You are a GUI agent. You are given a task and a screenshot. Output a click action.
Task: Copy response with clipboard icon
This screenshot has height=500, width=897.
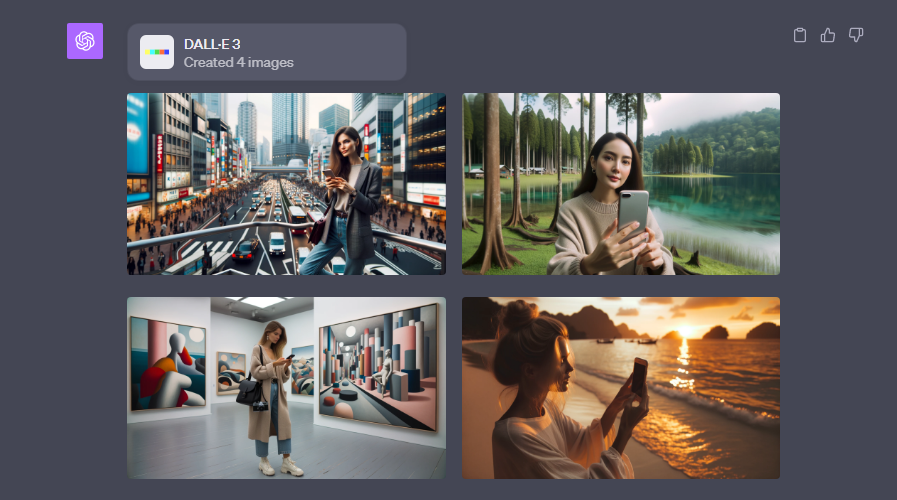point(800,35)
